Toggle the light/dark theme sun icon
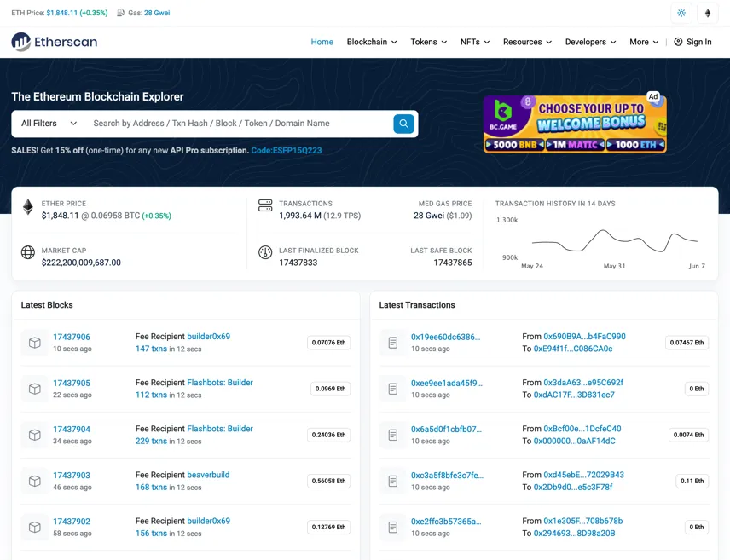The width and height of the screenshot is (730, 560). tap(681, 13)
